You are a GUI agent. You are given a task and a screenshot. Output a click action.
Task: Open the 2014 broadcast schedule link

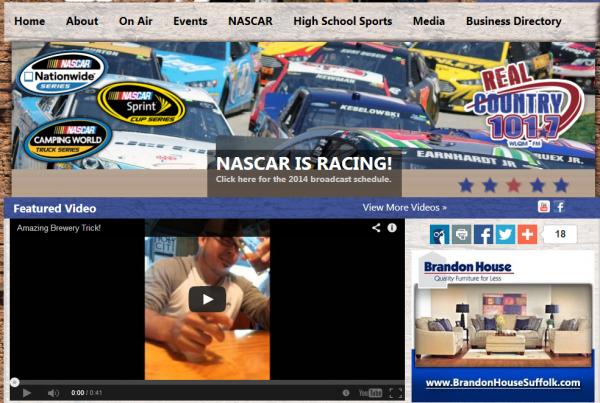(303, 179)
